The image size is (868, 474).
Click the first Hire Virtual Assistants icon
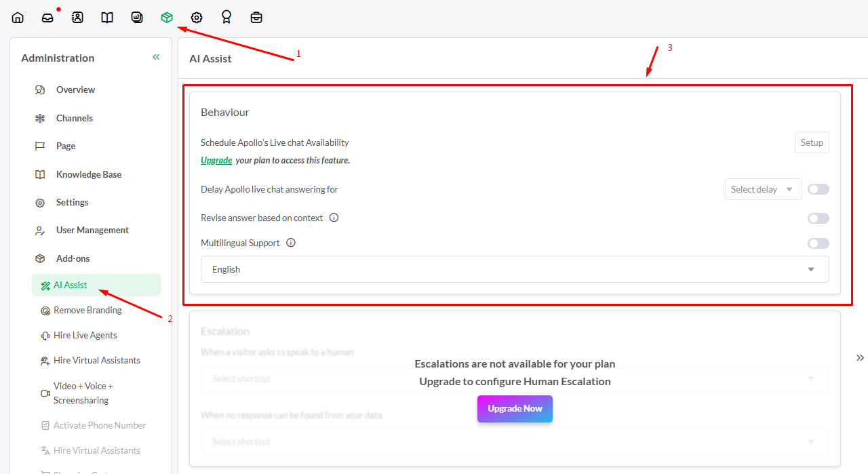click(45, 361)
